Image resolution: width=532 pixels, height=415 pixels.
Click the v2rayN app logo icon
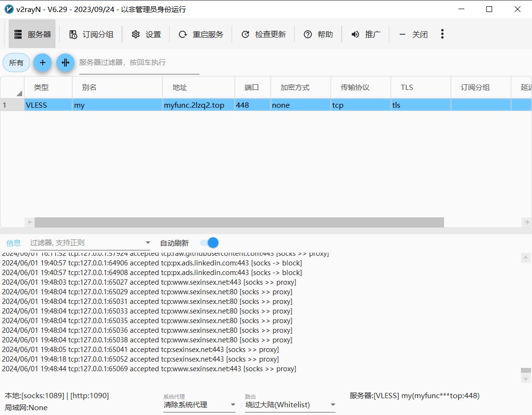[9, 9]
